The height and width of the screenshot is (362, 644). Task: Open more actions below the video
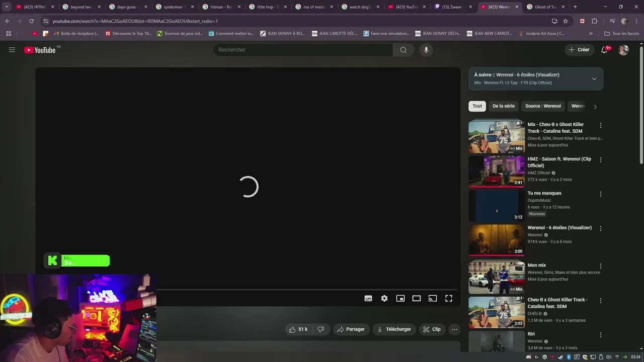[454, 329]
